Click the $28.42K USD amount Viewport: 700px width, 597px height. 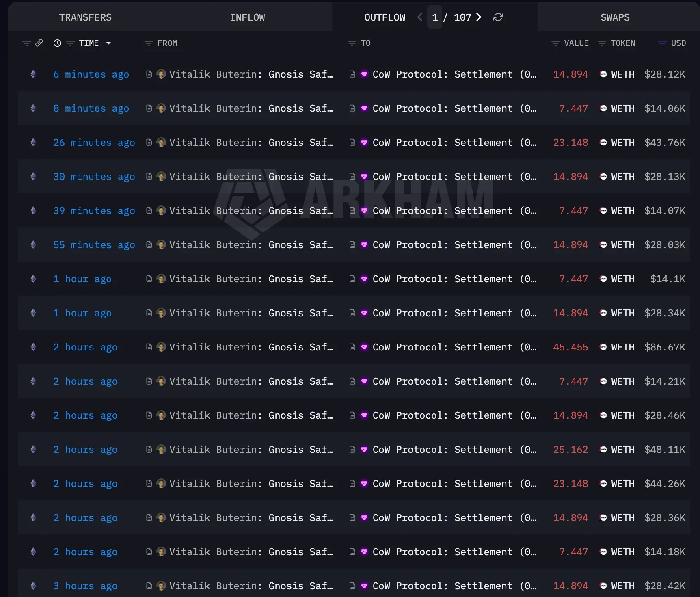click(x=665, y=586)
